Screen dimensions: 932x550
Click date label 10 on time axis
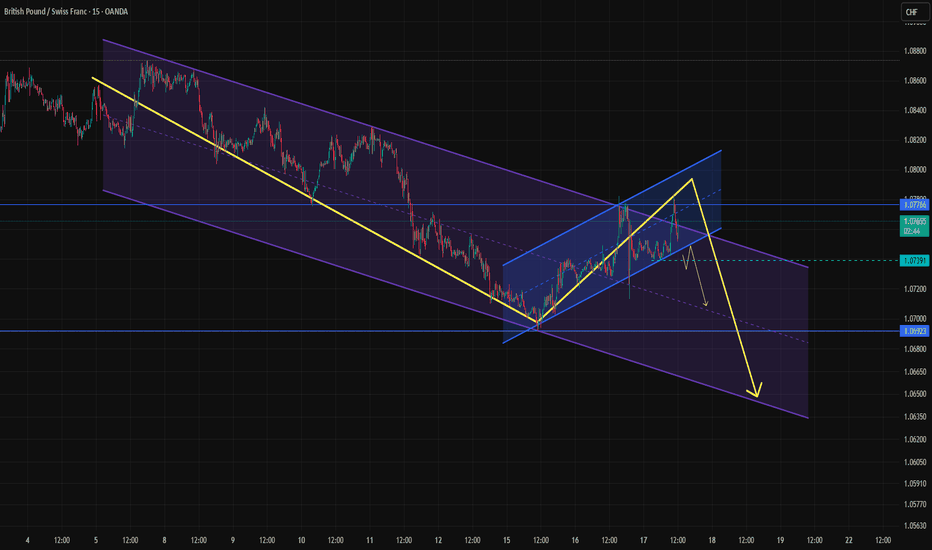point(301,540)
